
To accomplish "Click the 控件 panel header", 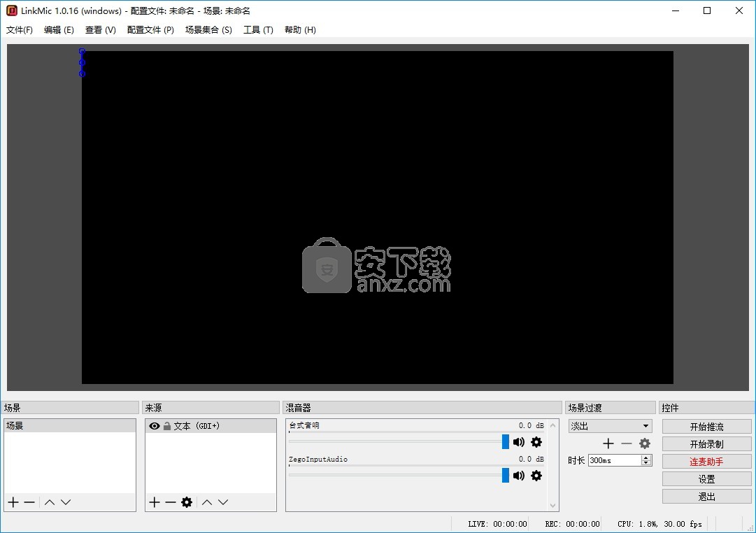I will [x=707, y=408].
